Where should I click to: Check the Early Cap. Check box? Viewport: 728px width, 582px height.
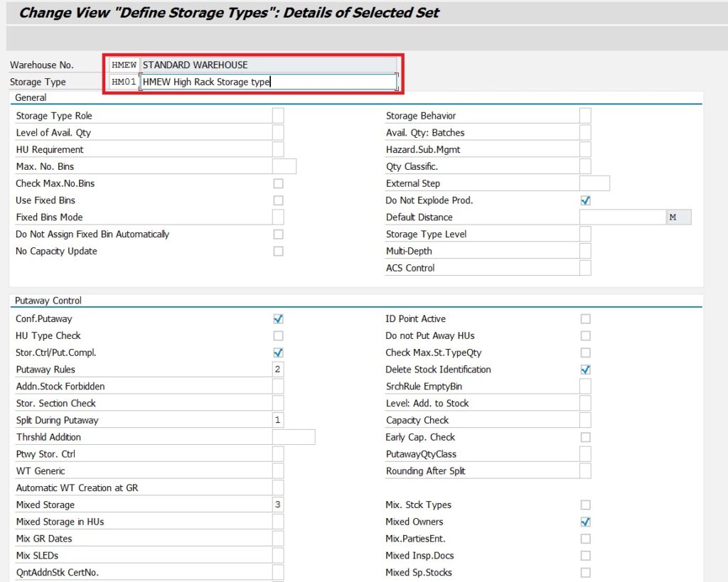pos(586,437)
